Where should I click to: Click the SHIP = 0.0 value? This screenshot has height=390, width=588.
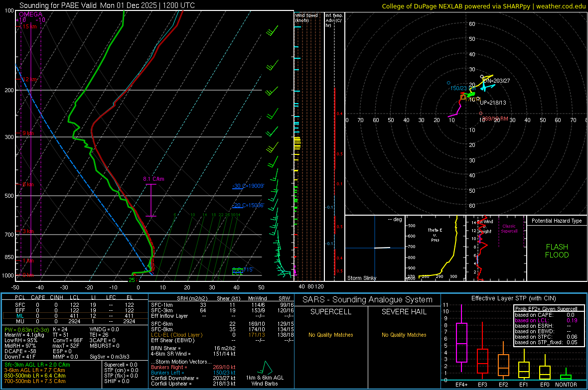point(117,381)
